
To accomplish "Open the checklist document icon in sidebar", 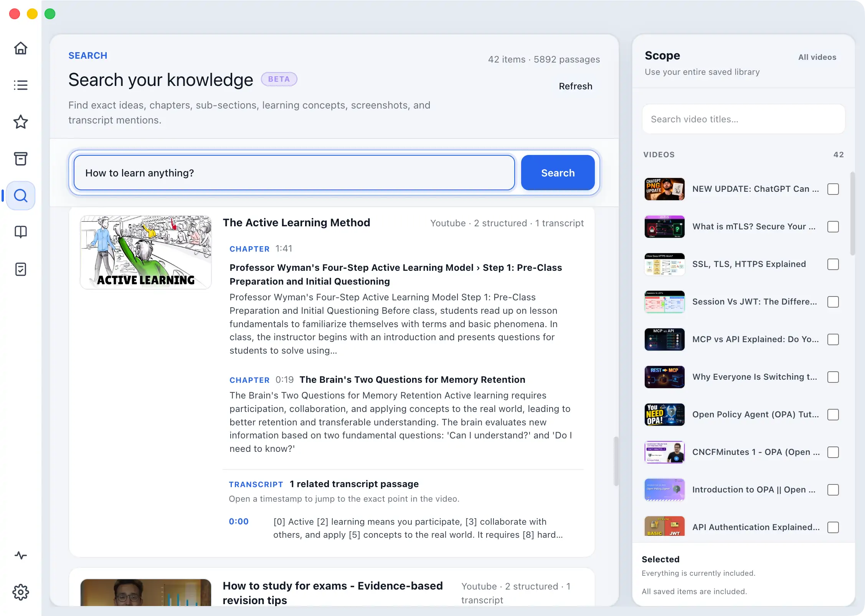I will pyautogui.click(x=21, y=269).
